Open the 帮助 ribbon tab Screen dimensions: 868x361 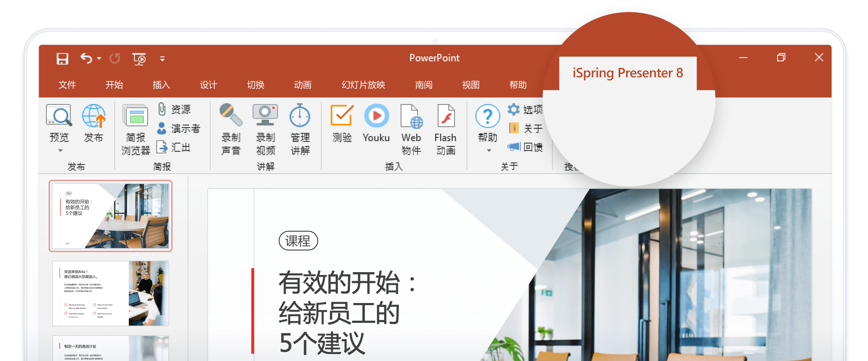coord(518,85)
